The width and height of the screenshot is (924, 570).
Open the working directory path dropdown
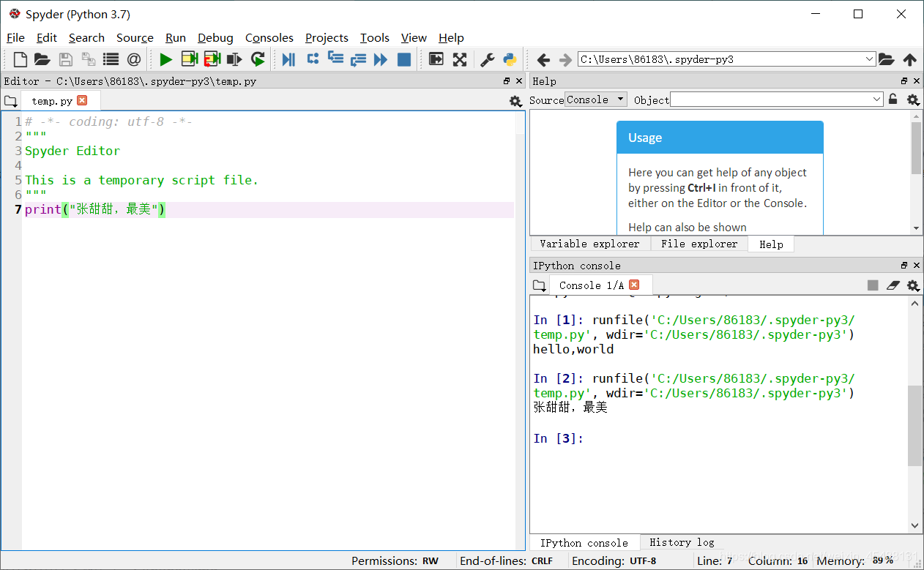click(x=869, y=59)
